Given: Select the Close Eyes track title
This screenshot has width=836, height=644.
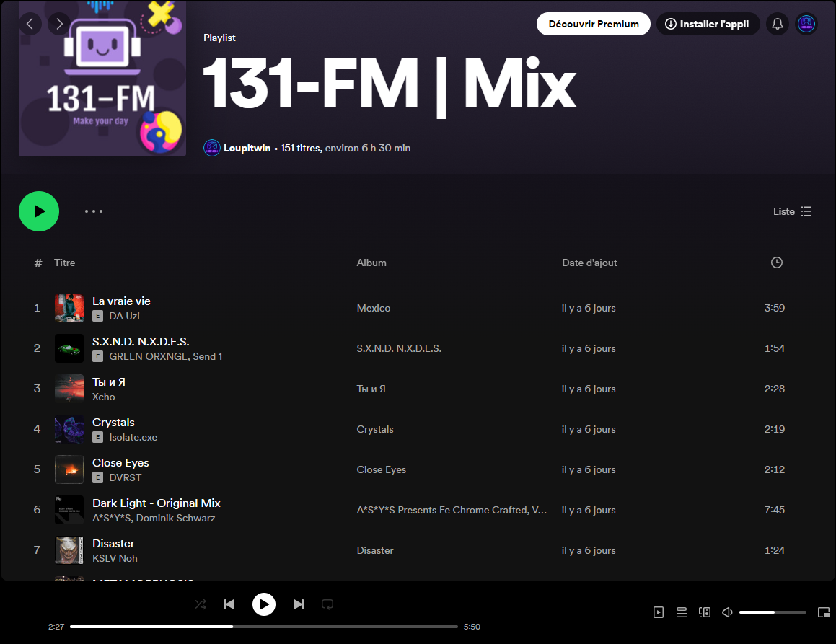Looking at the screenshot, I should 120,463.
